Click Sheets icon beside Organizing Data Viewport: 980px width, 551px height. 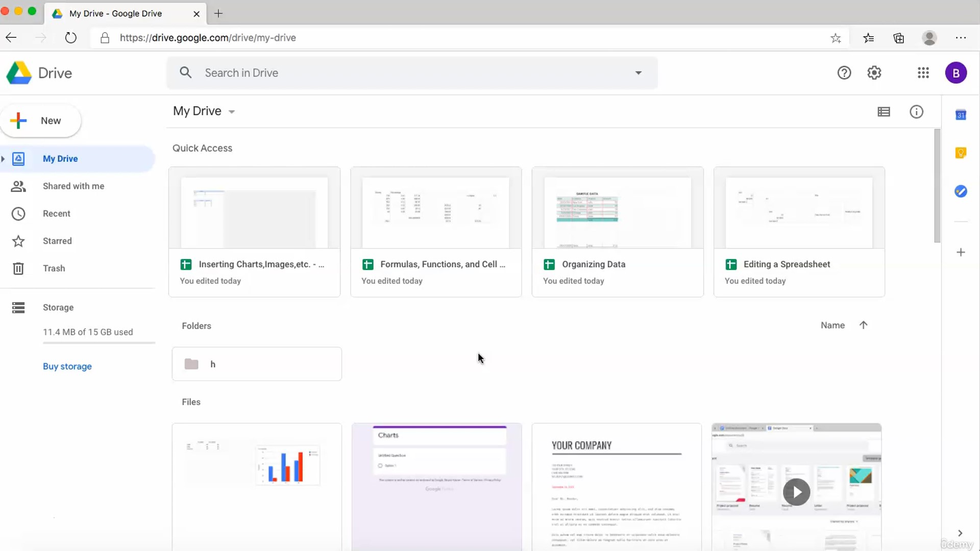point(549,264)
